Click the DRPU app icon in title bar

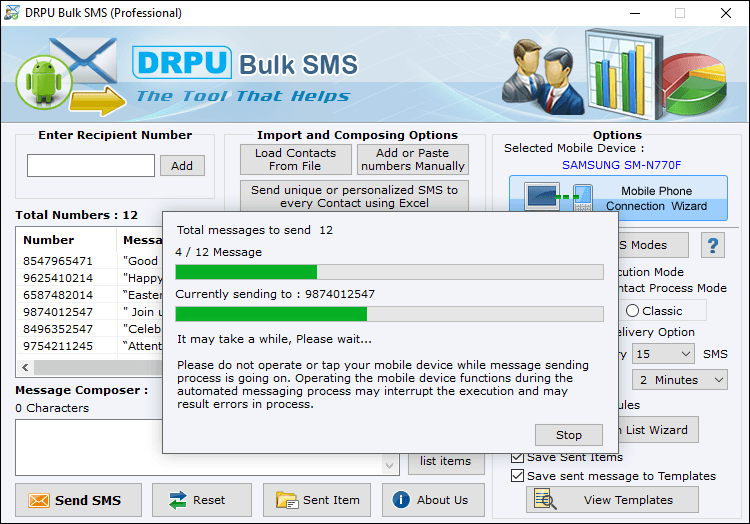click(x=11, y=13)
